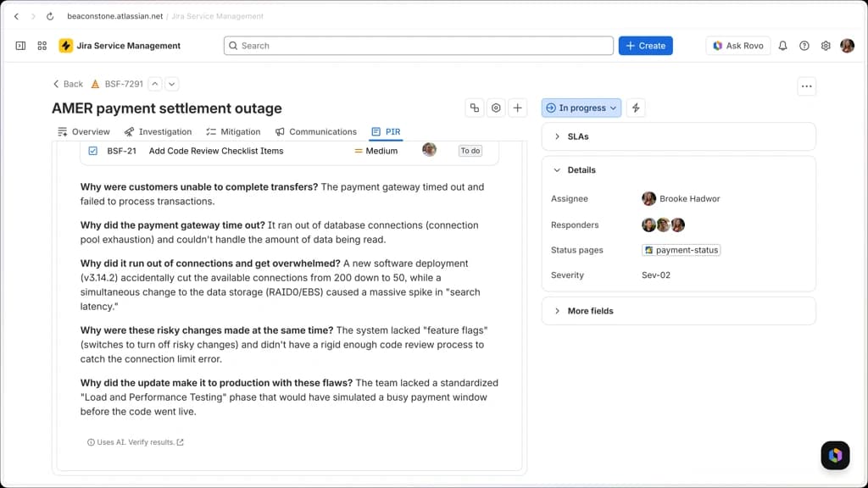Screen dimensions: 868x488
Task: Click the Sev-02 severity value
Action: pyautogui.click(x=656, y=275)
